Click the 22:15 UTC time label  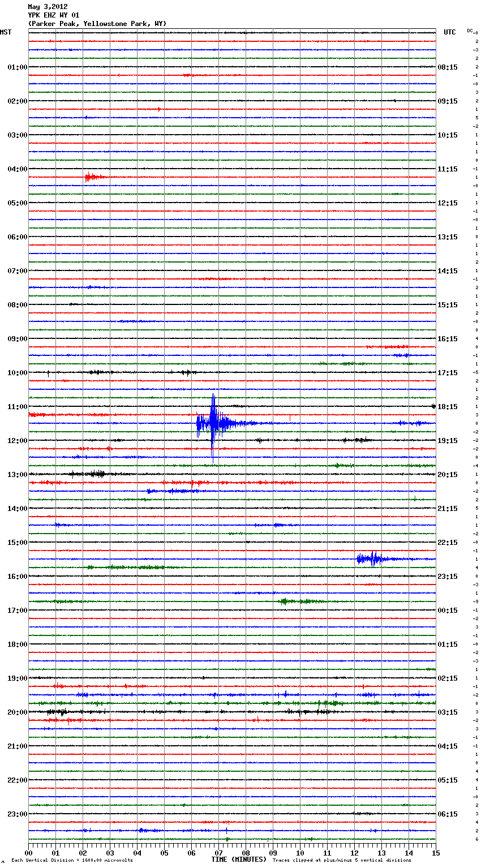pos(448,542)
